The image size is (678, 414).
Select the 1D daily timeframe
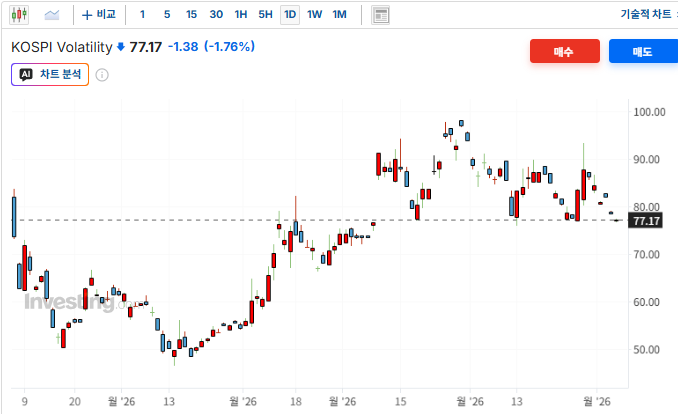pyautogui.click(x=290, y=15)
